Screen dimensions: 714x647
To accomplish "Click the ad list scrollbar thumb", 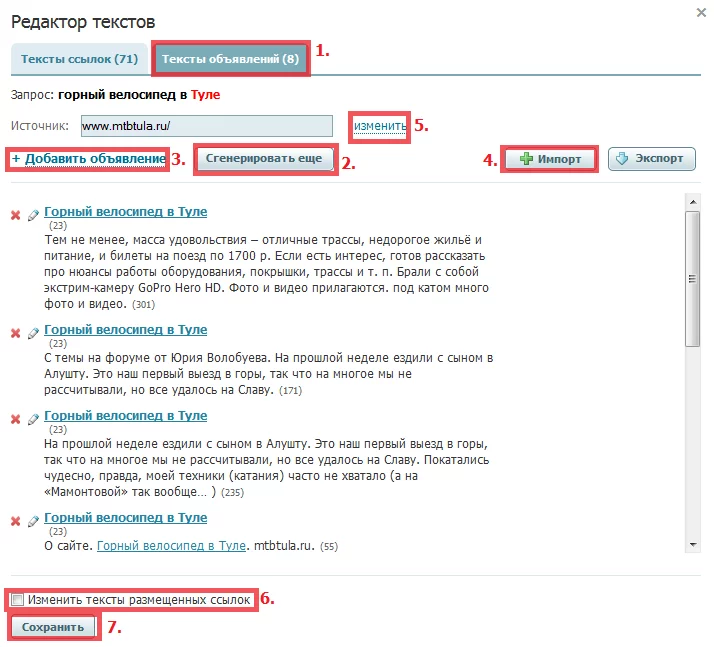I will click(x=693, y=279).
